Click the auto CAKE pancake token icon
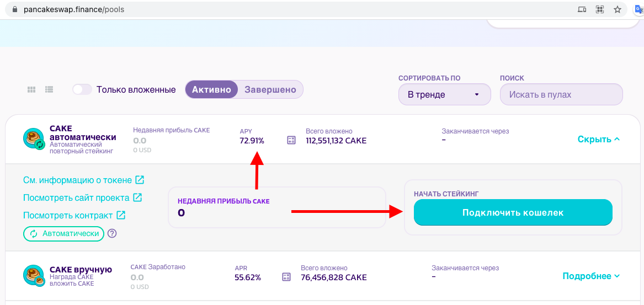 click(x=34, y=138)
